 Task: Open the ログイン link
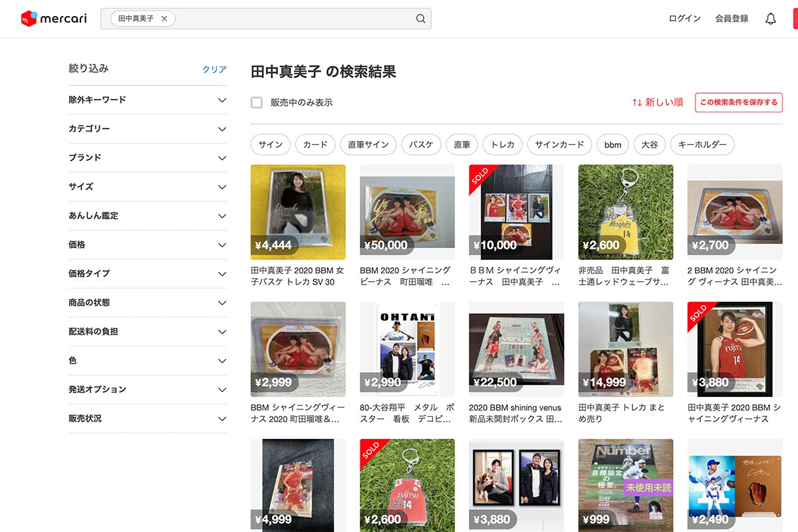(684, 19)
